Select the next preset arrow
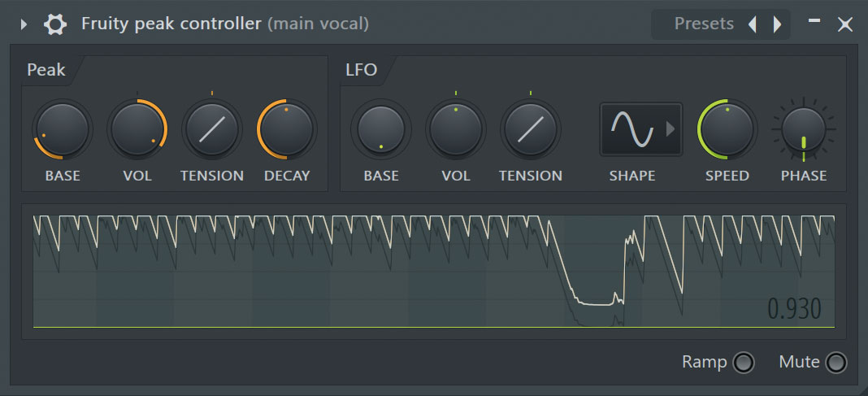The image size is (868, 396). tap(777, 24)
